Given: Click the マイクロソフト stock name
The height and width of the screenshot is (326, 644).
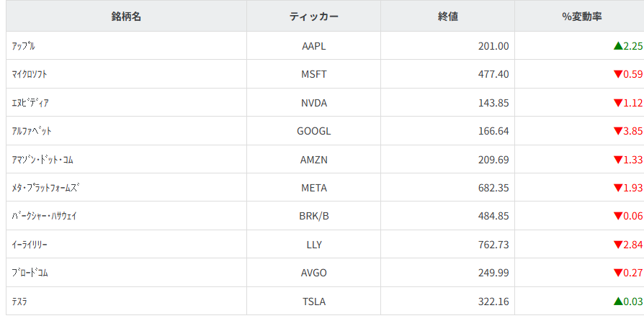Looking at the screenshot, I should tap(30, 74).
